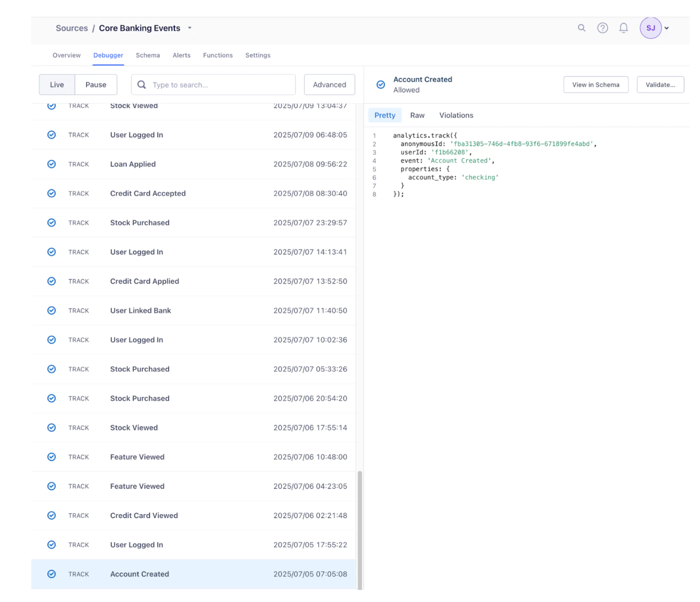700x602 pixels.
Task: Click the SJ avatar icon
Action: point(651,28)
